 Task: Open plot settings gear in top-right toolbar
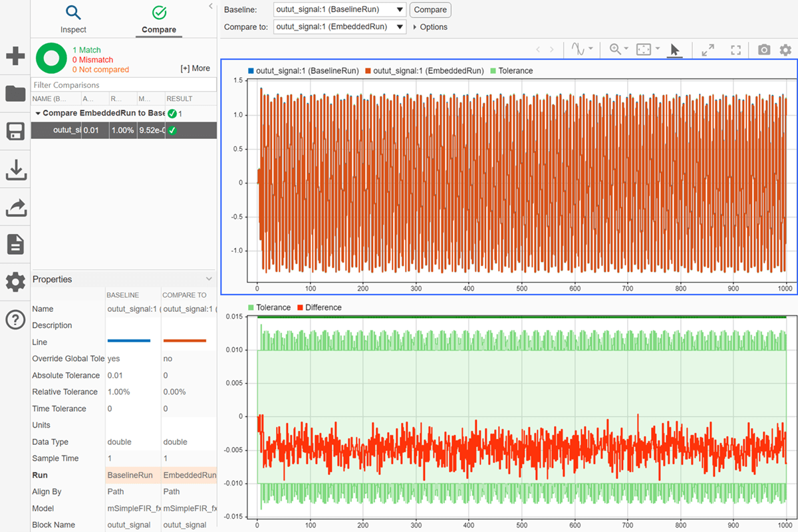click(x=785, y=50)
